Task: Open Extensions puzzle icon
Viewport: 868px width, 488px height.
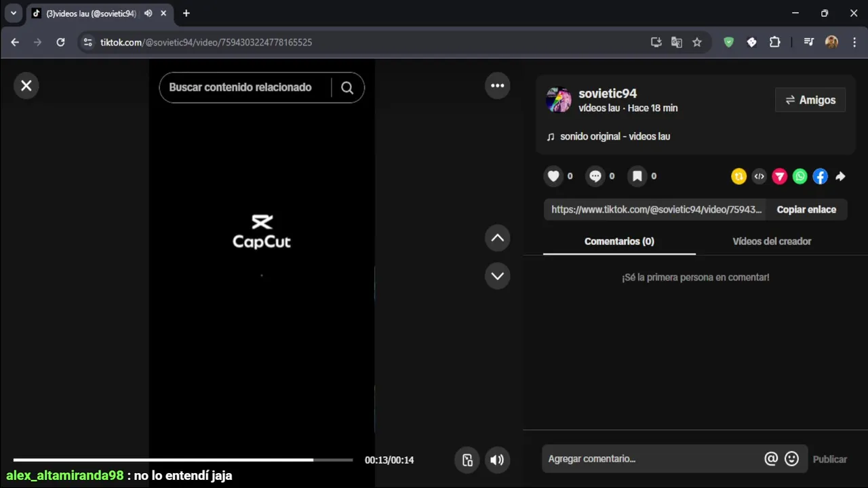Action: pos(774,42)
